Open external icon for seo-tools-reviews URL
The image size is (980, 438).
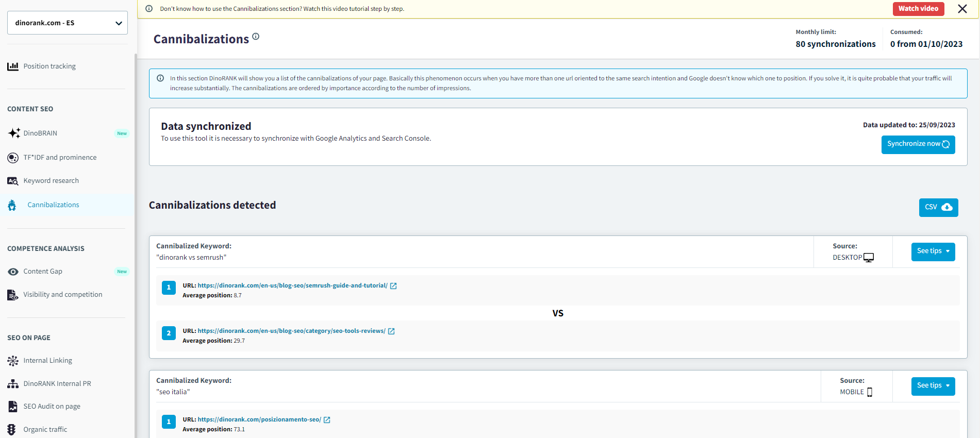click(x=391, y=331)
